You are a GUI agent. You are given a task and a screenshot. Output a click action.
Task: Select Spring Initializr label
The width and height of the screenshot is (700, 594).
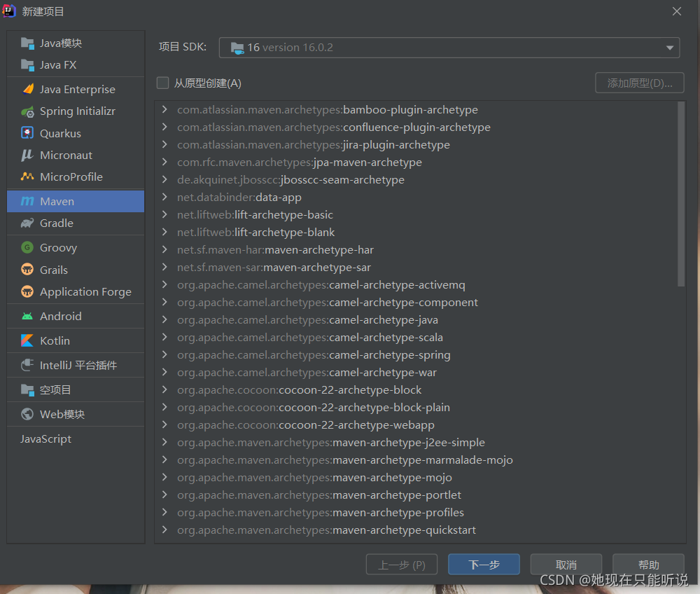(x=78, y=111)
